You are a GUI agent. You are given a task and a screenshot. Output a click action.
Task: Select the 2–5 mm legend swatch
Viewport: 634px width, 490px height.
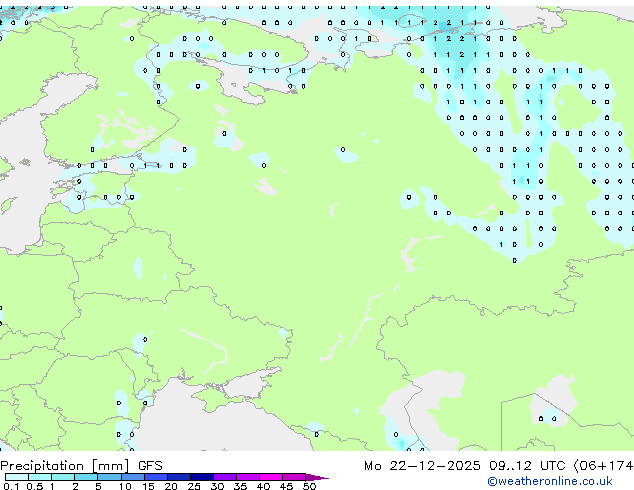(x=86, y=477)
